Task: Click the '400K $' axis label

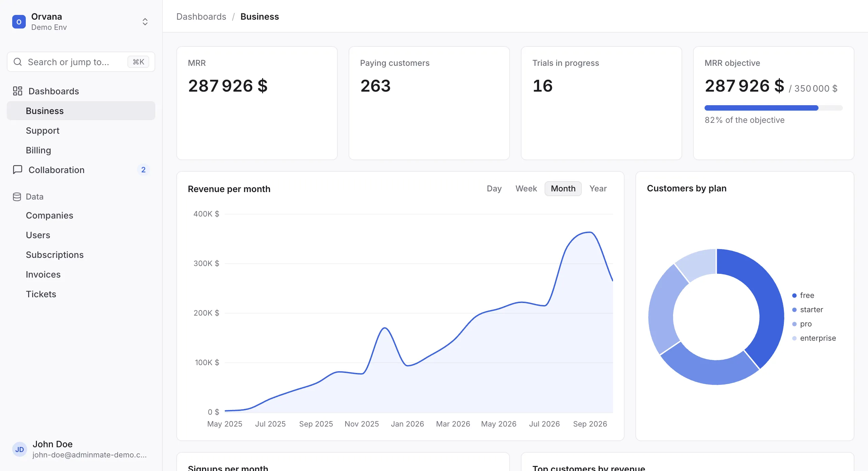Action: (206, 214)
